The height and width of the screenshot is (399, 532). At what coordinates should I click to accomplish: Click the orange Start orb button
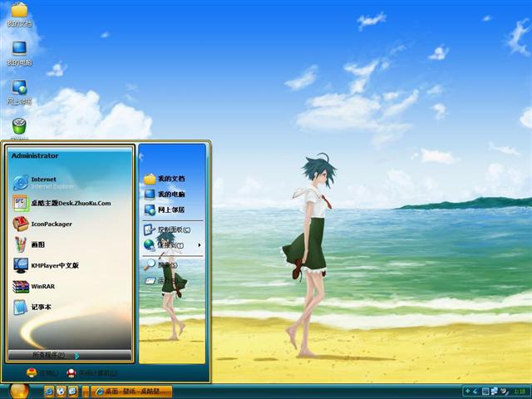click(19, 392)
